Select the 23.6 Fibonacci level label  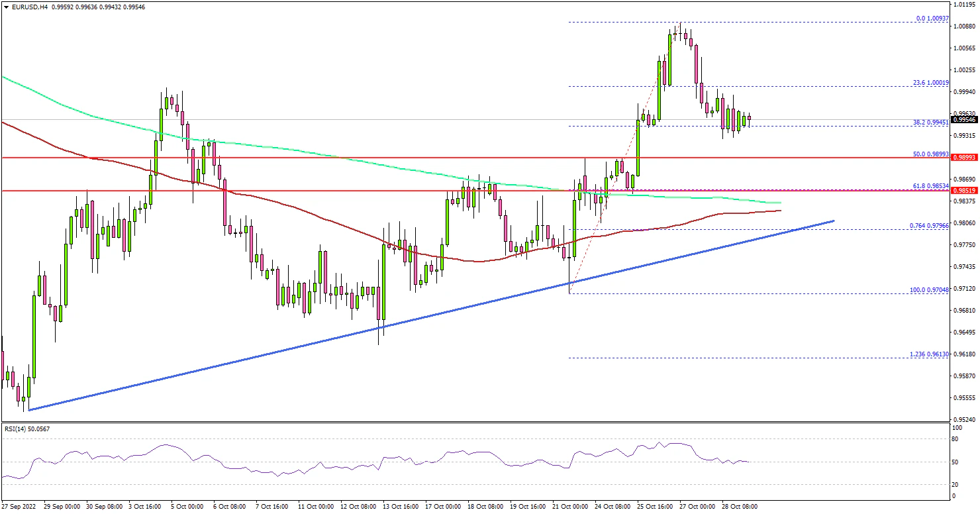pos(931,83)
